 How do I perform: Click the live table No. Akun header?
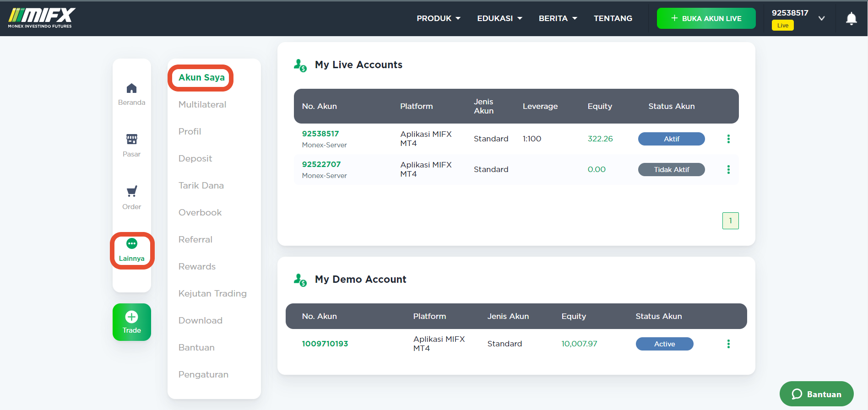[320, 106]
